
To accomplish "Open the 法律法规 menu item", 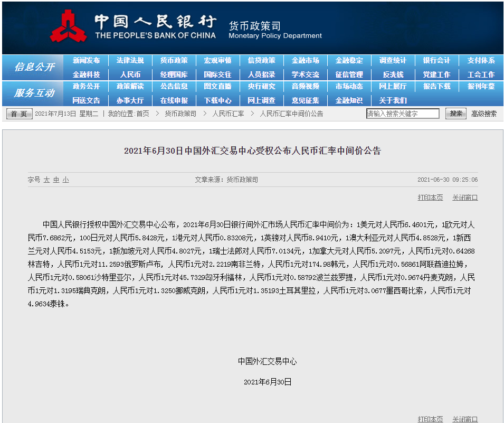I will tap(130, 61).
